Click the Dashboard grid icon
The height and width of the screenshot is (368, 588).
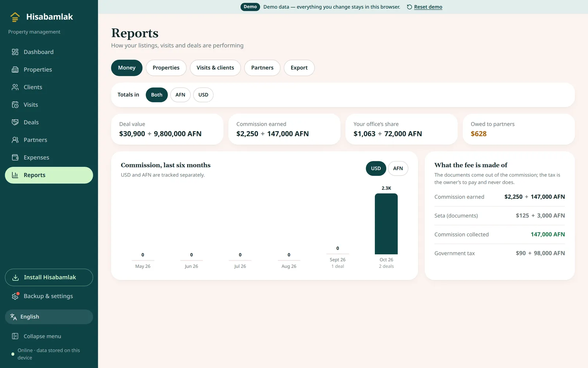tap(15, 52)
